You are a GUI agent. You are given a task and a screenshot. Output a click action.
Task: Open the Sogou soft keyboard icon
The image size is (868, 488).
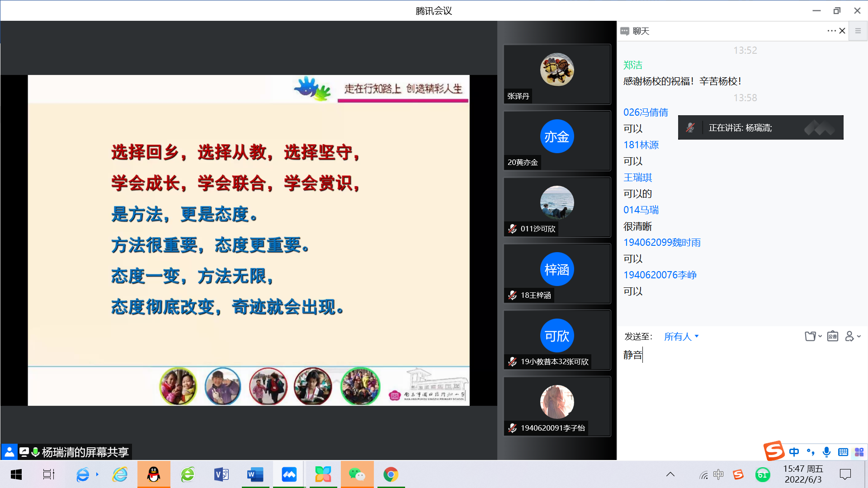tap(843, 452)
